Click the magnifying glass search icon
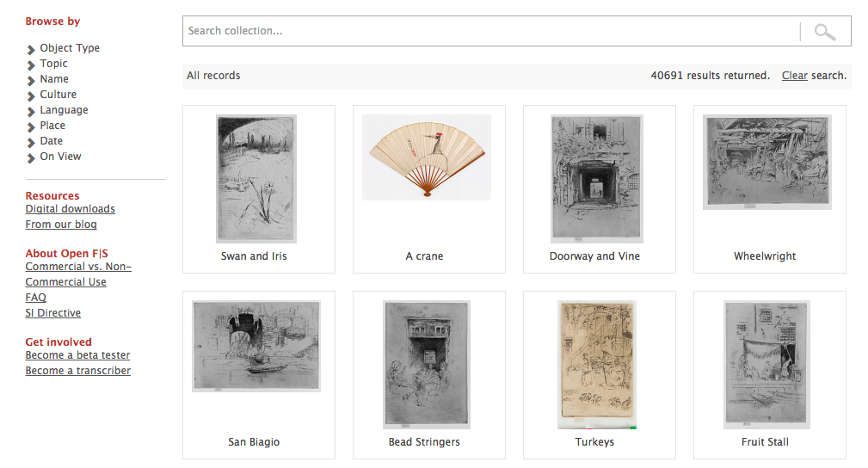 coord(824,32)
